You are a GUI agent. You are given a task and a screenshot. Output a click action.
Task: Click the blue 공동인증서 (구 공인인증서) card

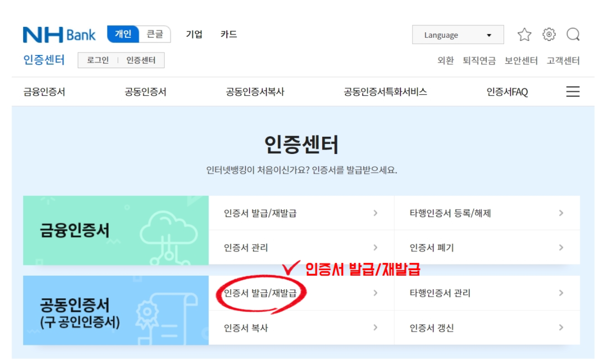click(116, 310)
